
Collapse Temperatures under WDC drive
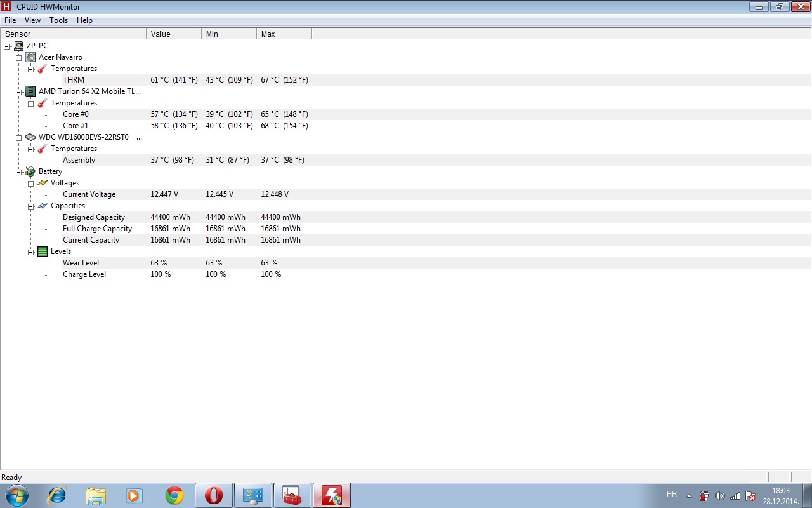[30, 149]
